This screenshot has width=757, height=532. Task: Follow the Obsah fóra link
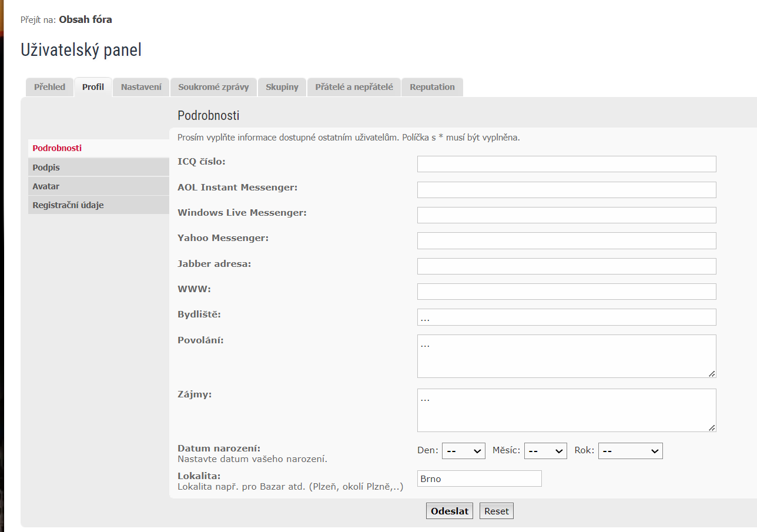tap(85, 19)
